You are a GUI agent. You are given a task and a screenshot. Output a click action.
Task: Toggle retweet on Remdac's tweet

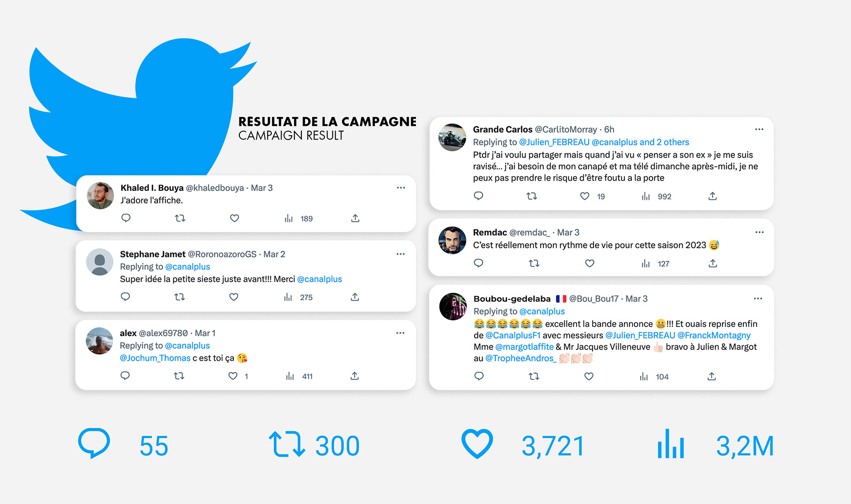[x=534, y=264]
